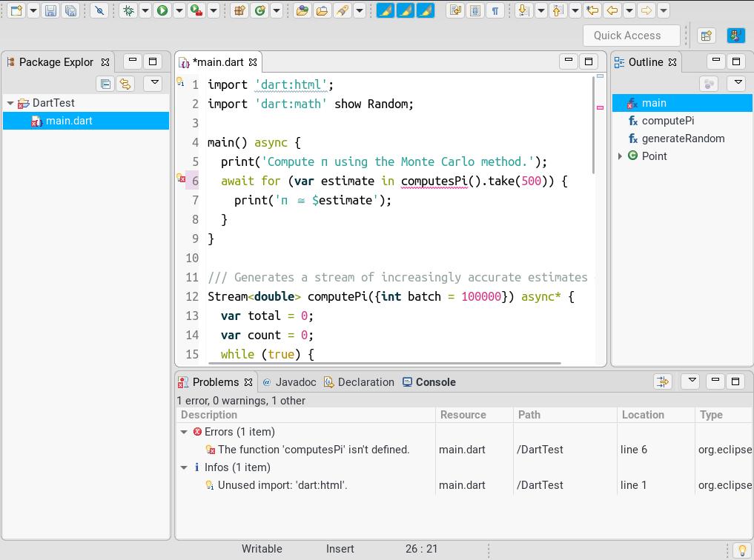Open the Debug configurations dropdown arrow
Image resolution: width=754 pixels, height=560 pixels.
point(145,10)
